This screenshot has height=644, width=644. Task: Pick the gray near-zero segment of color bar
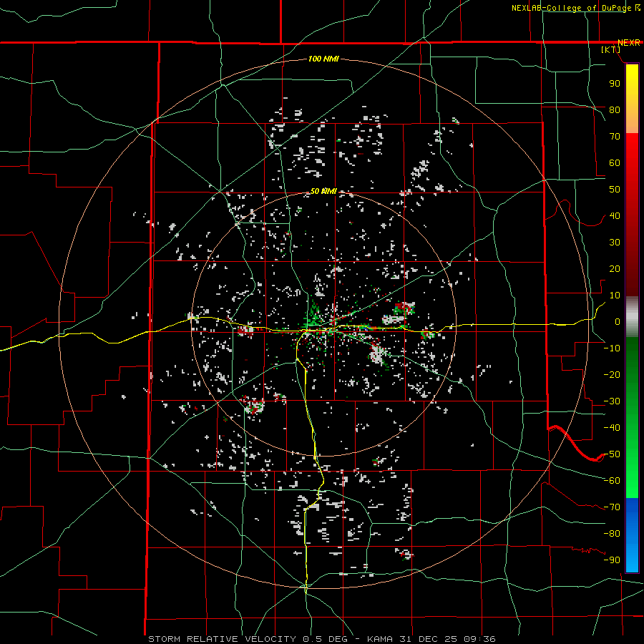click(x=632, y=317)
